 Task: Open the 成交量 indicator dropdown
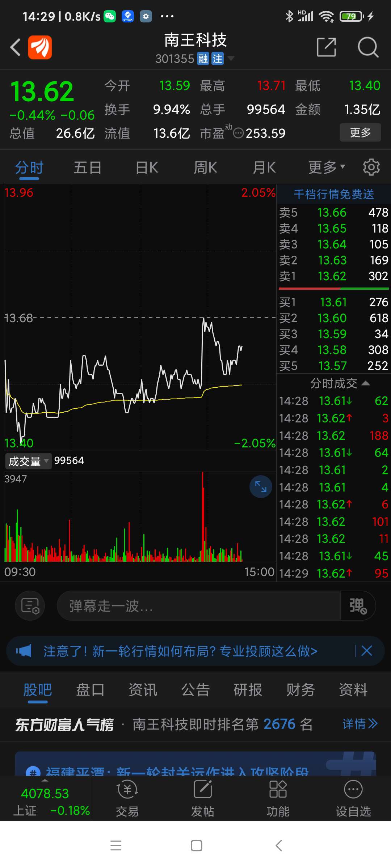coord(28,461)
